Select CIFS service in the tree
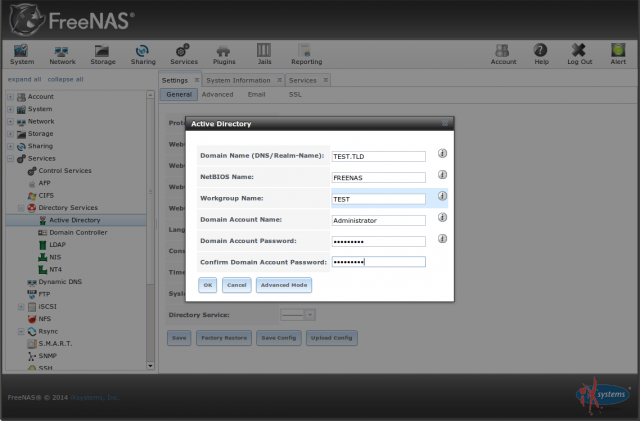Screen dimensions: 640x421 pos(46,195)
